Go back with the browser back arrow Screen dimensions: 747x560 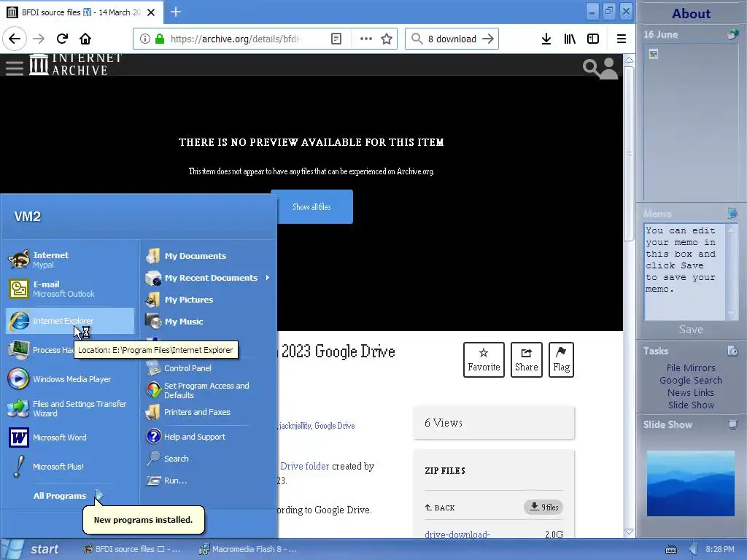(x=15, y=39)
